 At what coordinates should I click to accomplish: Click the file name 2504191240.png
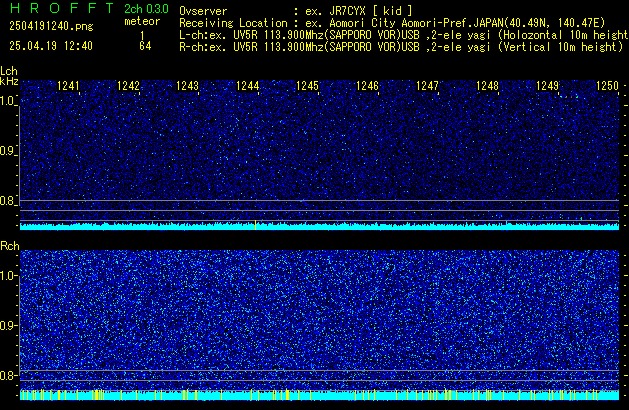tap(51, 26)
